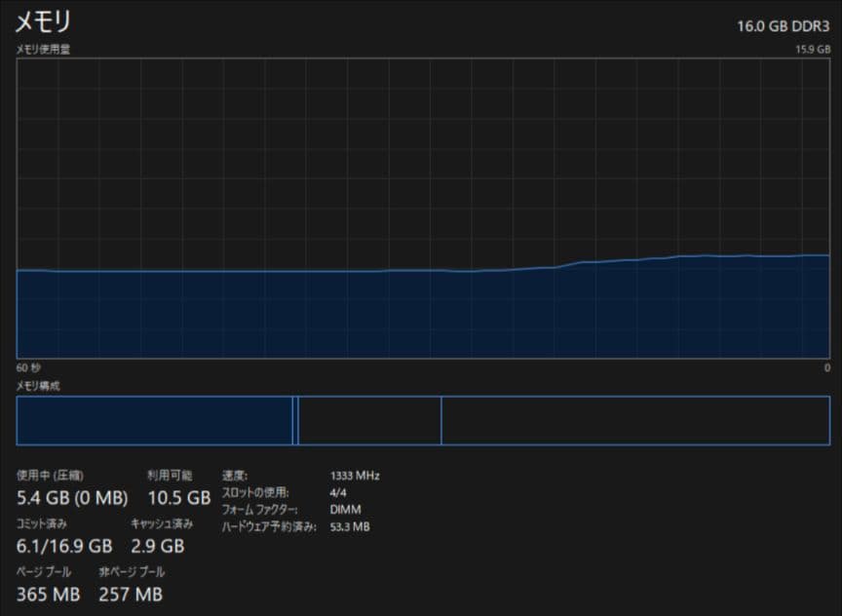The image size is (842, 616).
Task: Select the 365 MB paged pool value
Action: point(48,594)
